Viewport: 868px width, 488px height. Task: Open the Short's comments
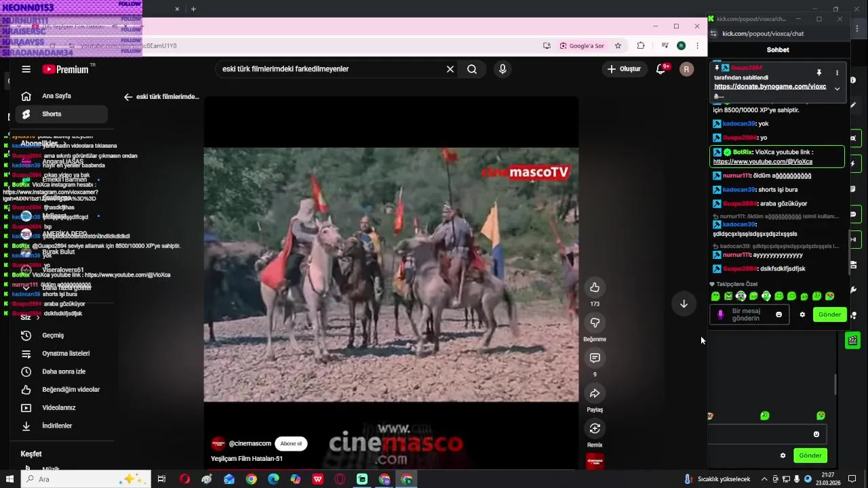pos(595,358)
